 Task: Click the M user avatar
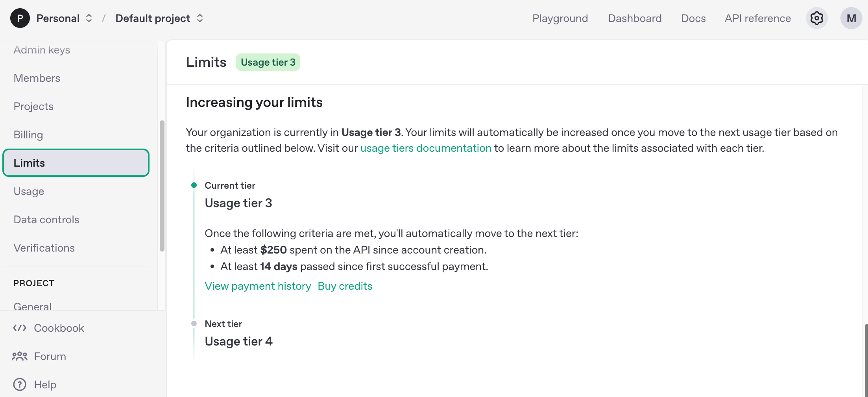[851, 18]
